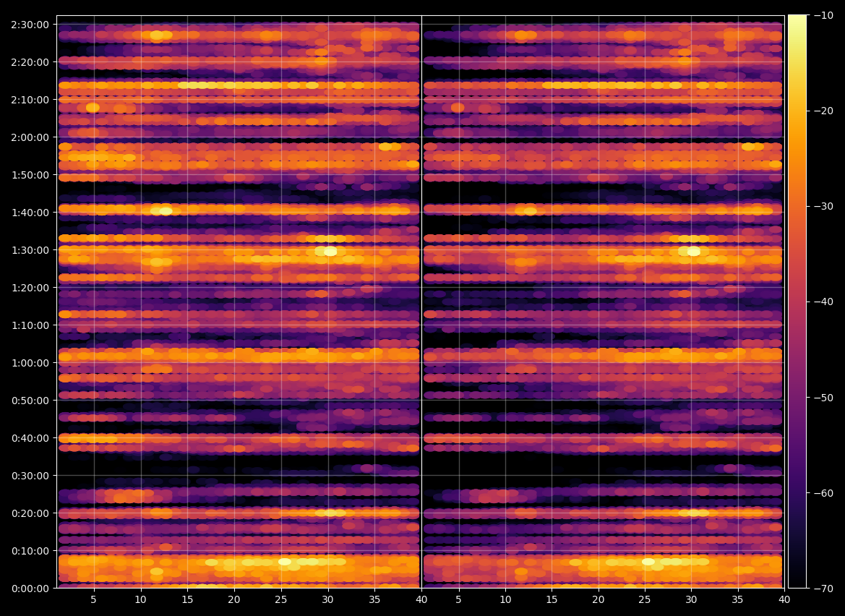
Task: Click the 0:40:00 time axis label
Action: click(30, 438)
